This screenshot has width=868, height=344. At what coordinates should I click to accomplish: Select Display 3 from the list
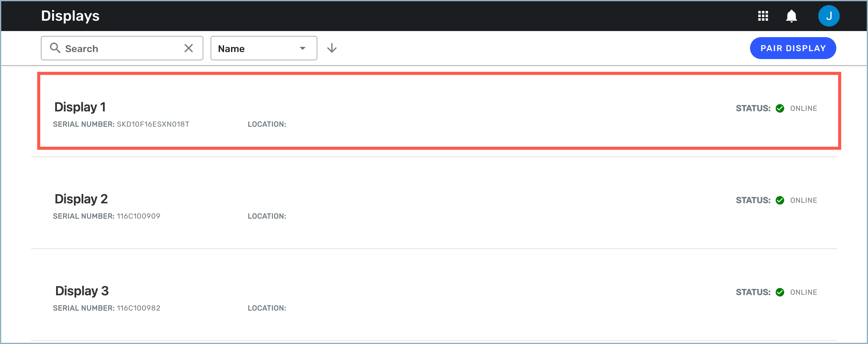point(82,291)
